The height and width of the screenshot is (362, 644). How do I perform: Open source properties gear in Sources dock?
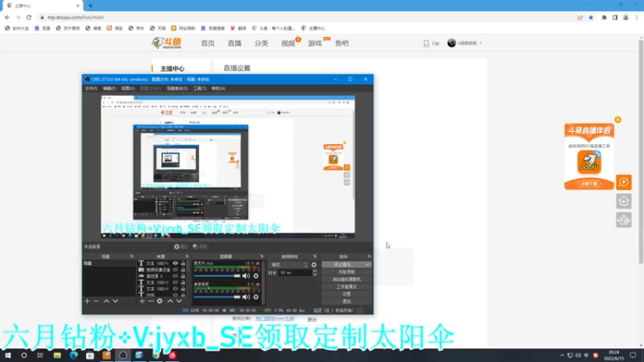point(159,301)
